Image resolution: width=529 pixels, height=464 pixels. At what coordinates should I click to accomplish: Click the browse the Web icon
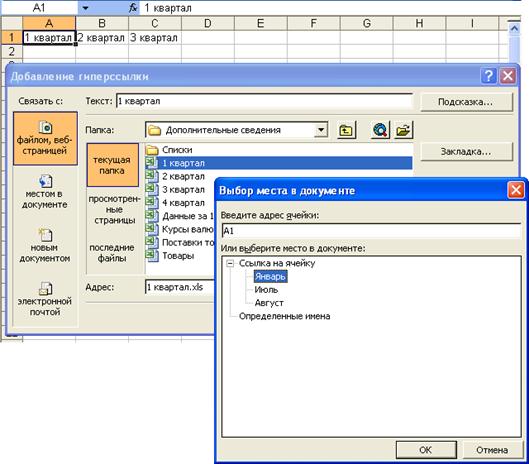pos(381,130)
